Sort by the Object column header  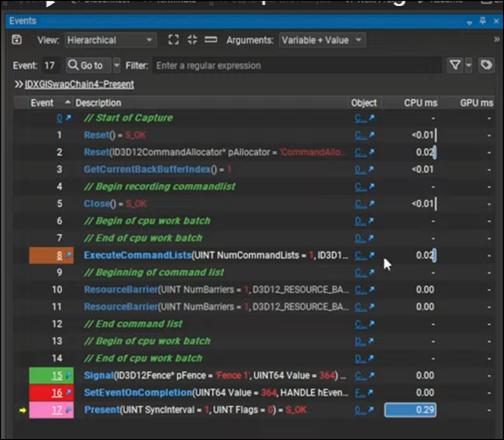pyautogui.click(x=364, y=103)
